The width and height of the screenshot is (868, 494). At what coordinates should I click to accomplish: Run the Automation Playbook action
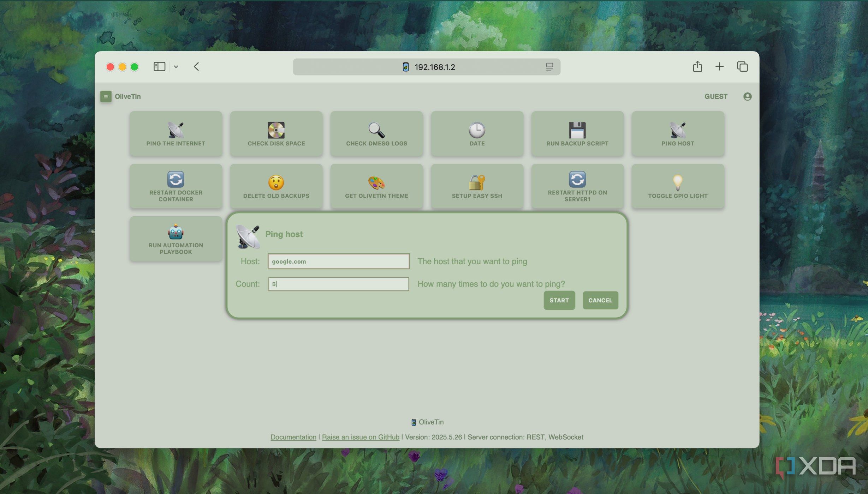click(x=176, y=239)
